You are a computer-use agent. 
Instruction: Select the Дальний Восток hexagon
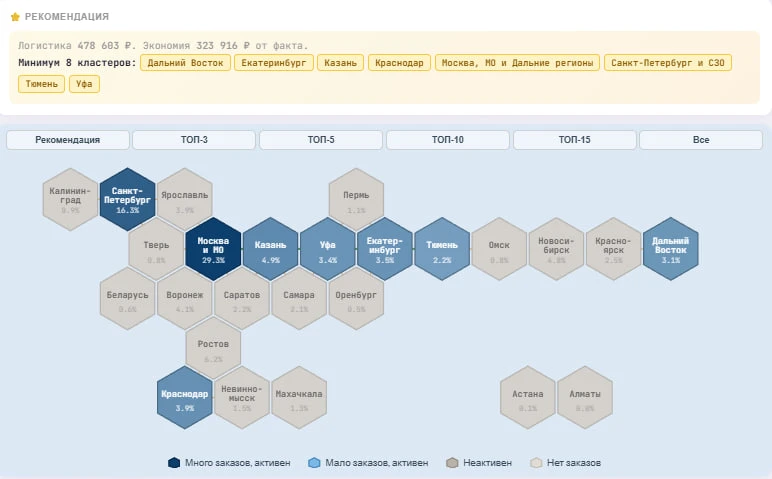670,247
